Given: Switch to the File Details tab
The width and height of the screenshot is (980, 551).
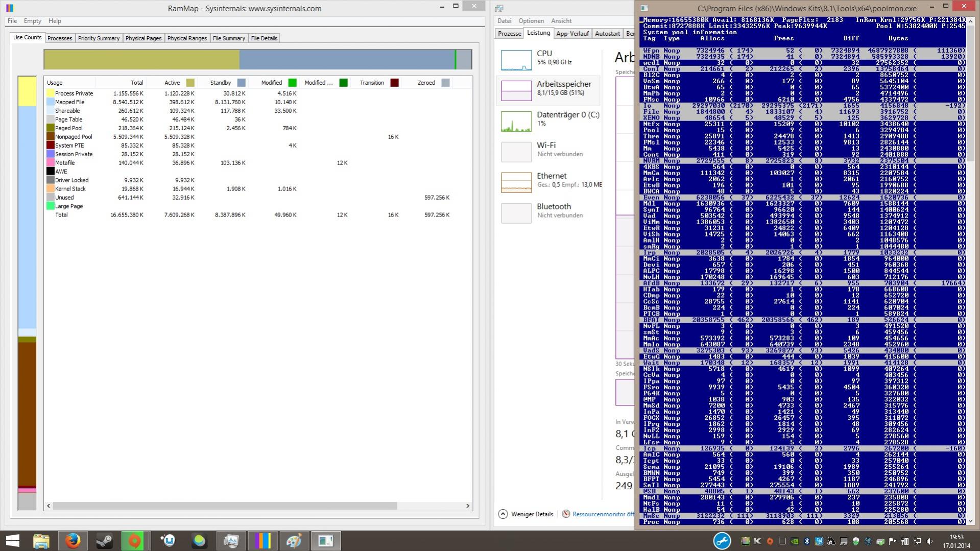Looking at the screenshot, I should pos(264,38).
